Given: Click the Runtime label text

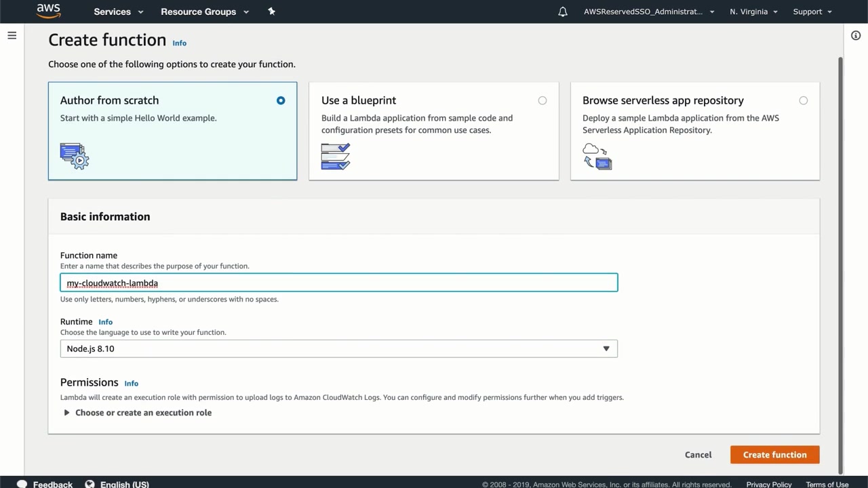Looking at the screenshot, I should pyautogui.click(x=76, y=322).
